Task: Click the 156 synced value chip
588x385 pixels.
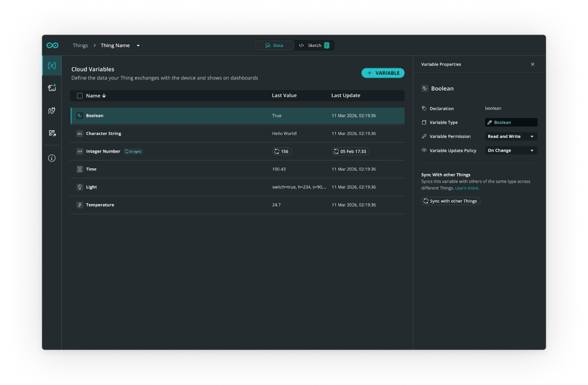Action: click(x=282, y=152)
